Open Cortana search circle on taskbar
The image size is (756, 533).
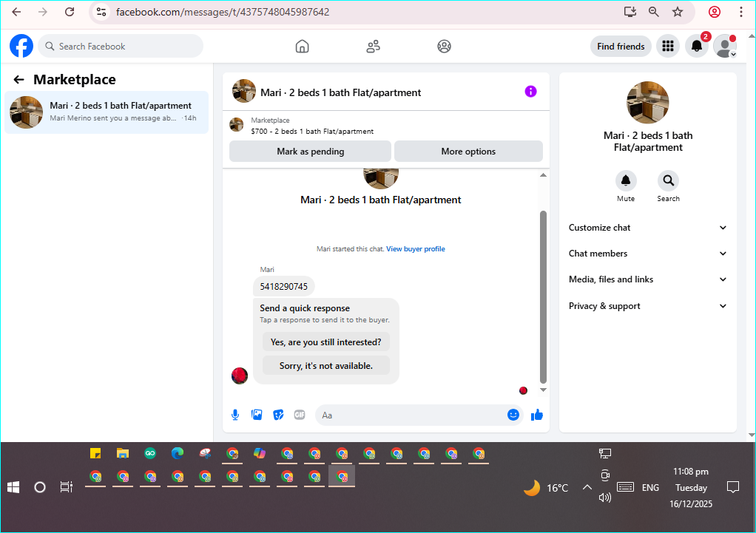click(x=40, y=487)
